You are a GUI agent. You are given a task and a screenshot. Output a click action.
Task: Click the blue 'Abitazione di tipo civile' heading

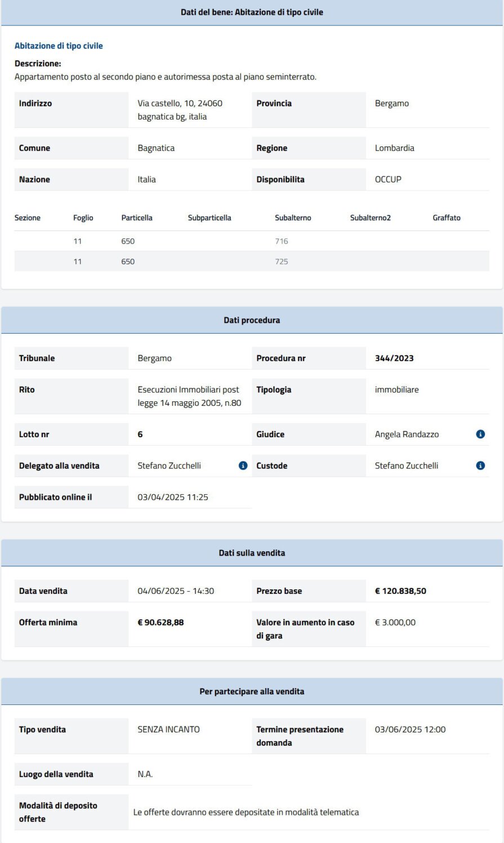tap(59, 46)
